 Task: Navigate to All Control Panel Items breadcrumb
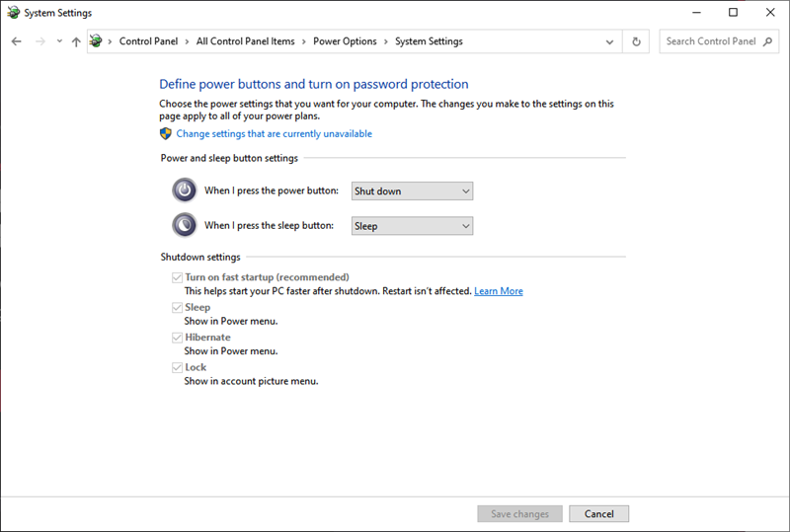click(x=245, y=41)
